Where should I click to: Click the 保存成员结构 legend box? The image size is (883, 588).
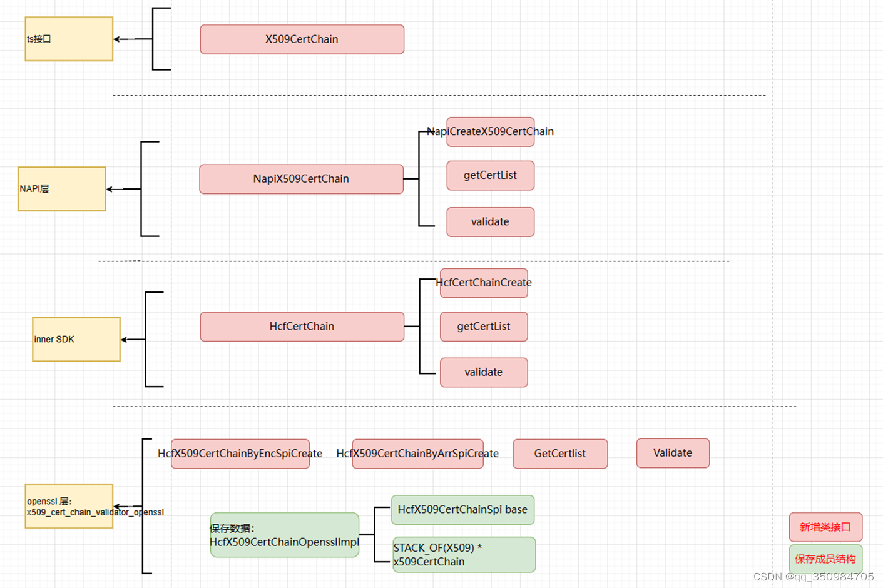(825, 559)
